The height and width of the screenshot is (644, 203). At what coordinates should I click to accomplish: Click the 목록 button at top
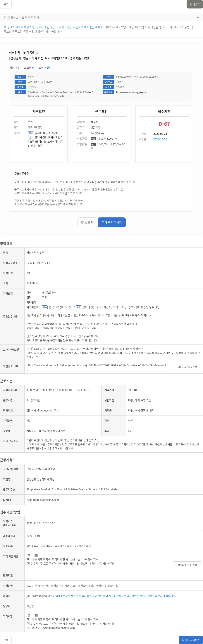coord(6,4)
